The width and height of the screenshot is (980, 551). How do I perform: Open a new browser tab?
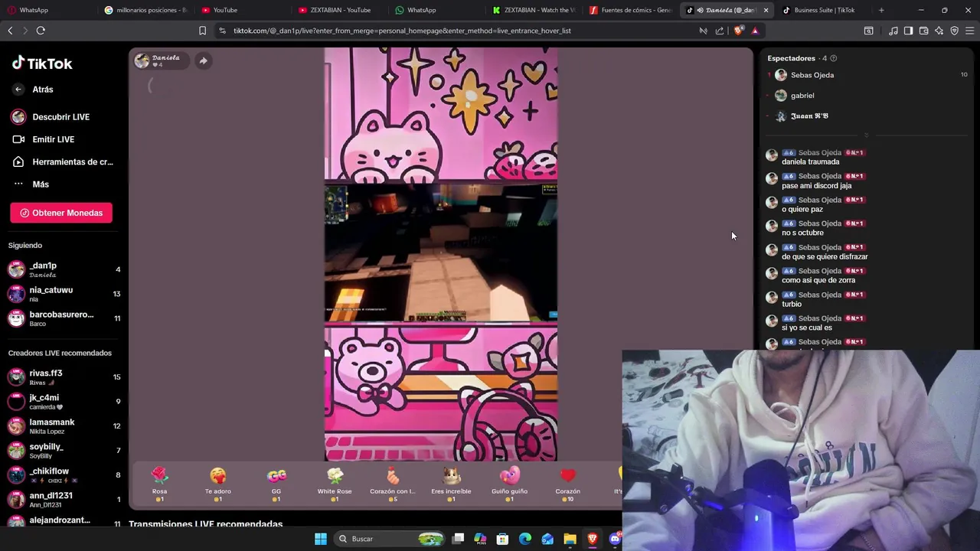click(881, 10)
